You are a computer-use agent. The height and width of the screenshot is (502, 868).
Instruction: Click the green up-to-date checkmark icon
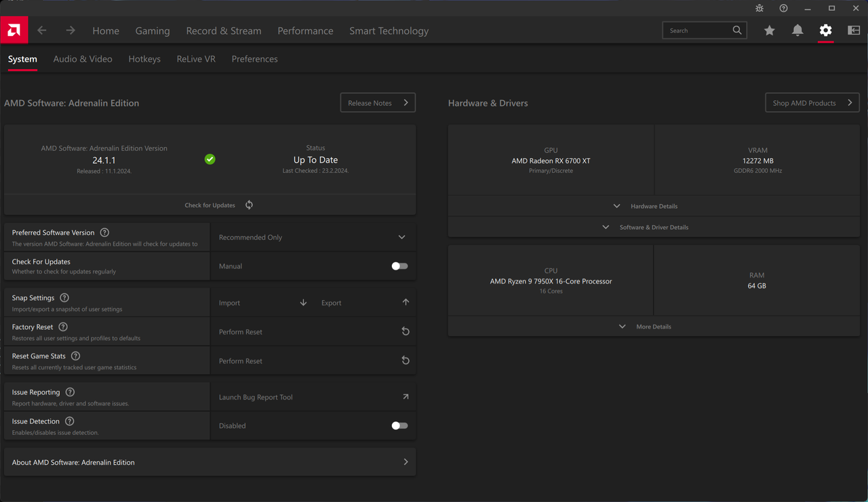[x=210, y=159]
